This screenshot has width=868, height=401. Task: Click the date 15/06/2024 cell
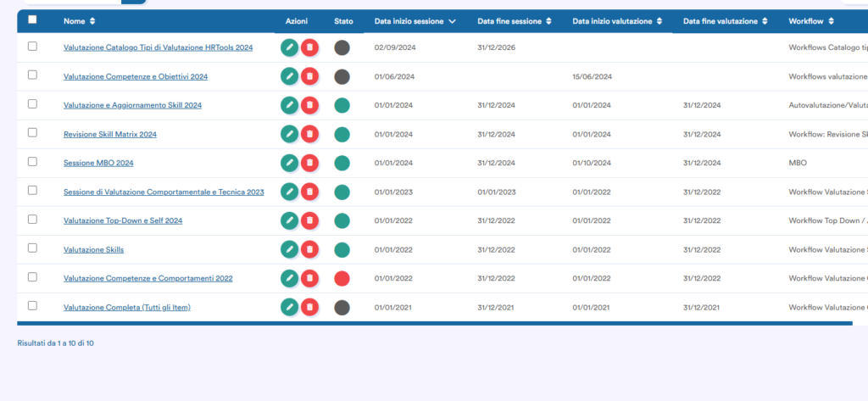point(593,77)
